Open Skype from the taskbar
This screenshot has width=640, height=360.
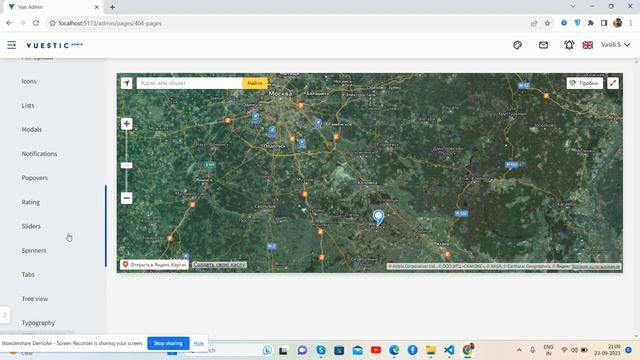(x=321, y=350)
